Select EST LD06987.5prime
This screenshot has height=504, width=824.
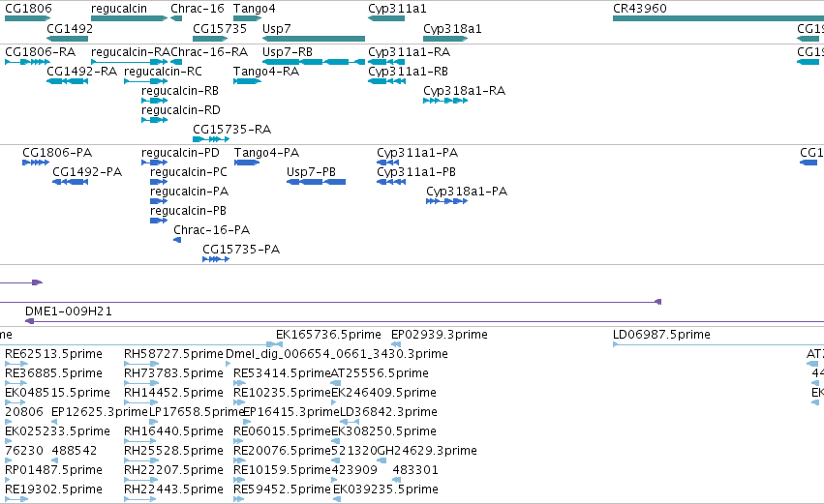(x=661, y=335)
